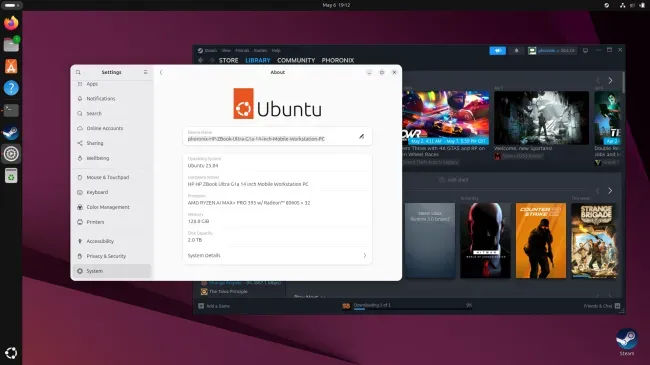Open COMMUNITY tab in Steam
Viewport: 650px width, 365px height.
[x=296, y=60]
